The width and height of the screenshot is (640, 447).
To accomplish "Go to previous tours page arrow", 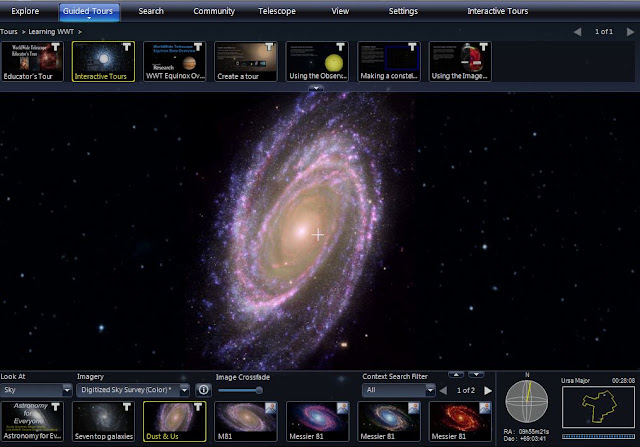I will 577,31.
